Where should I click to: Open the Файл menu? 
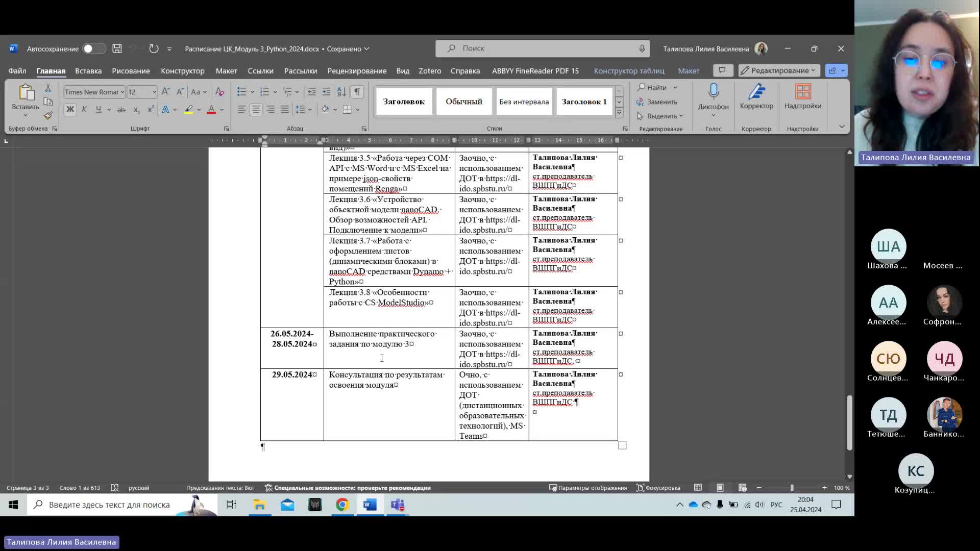point(17,71)
